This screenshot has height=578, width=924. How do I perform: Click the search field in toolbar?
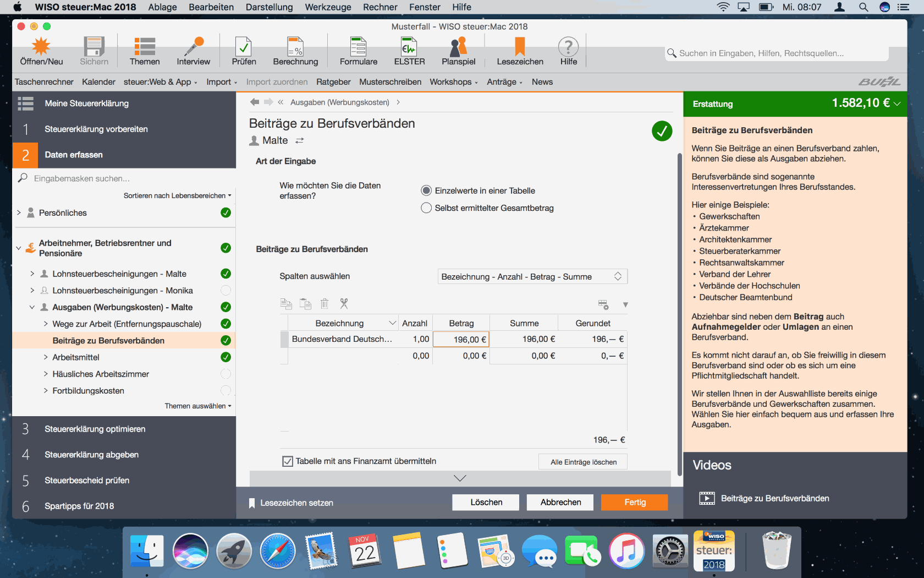pyautogui.click(x=777, y=53)
